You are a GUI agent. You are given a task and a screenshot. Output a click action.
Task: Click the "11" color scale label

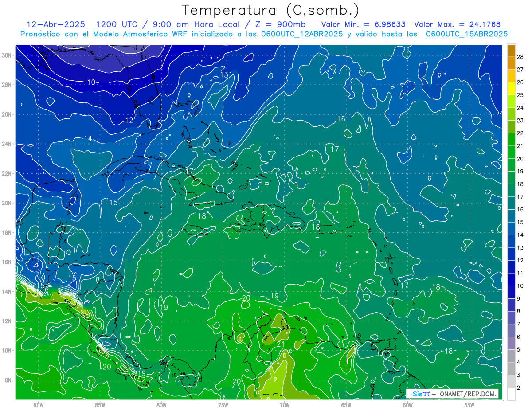tap(520, 273)
